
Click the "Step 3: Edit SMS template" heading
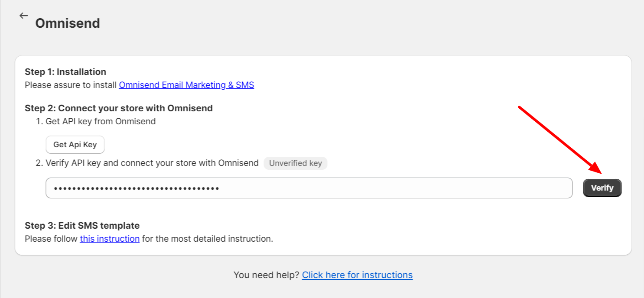(x=82, y=226)
